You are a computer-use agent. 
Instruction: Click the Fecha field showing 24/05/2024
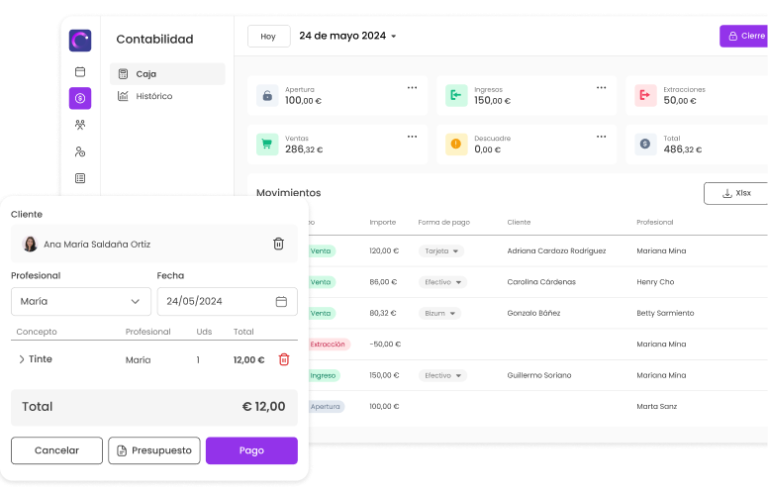[227, 301]
